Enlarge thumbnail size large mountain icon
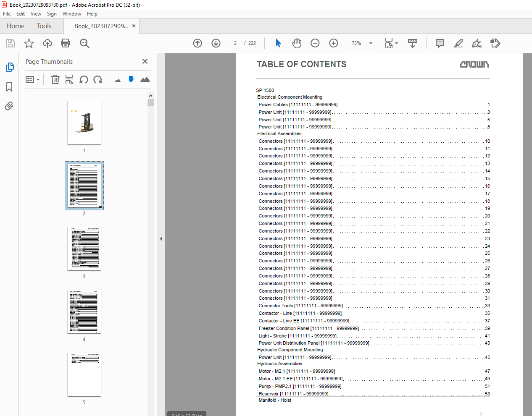Image resolution: width=532 pixels, height=416 pixels. click(x=145, y=79)
